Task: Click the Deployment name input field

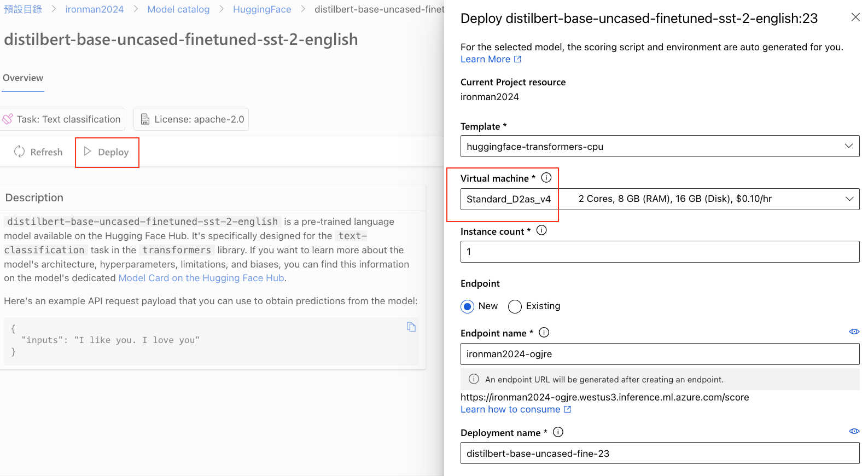Action: (x=660, y=453)
